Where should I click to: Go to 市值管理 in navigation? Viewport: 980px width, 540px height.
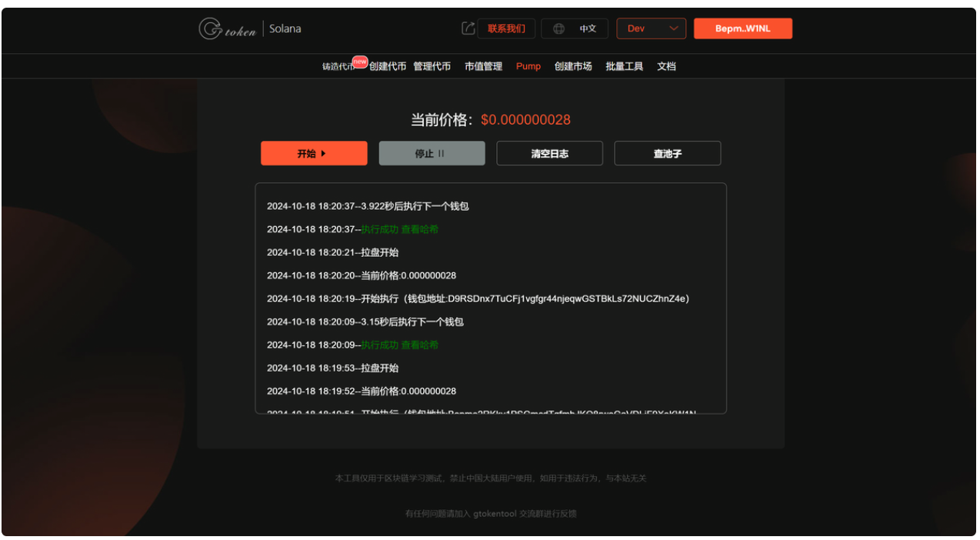483,66
